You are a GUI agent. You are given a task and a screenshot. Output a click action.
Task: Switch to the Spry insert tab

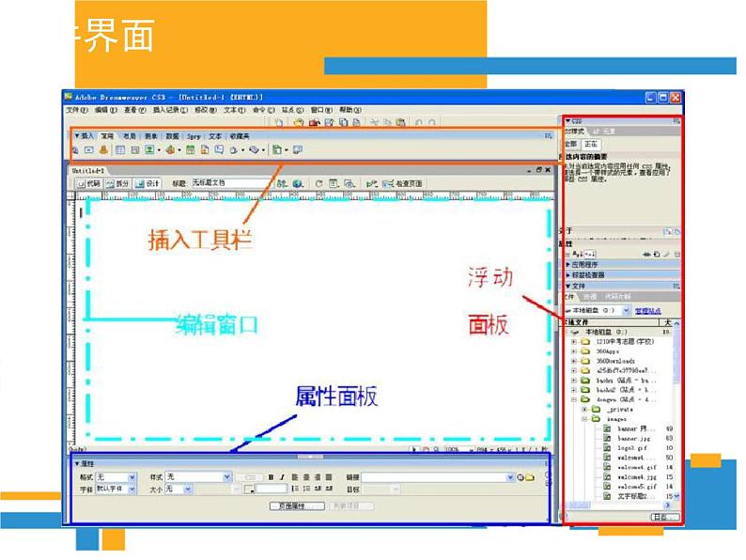point(194,136)
